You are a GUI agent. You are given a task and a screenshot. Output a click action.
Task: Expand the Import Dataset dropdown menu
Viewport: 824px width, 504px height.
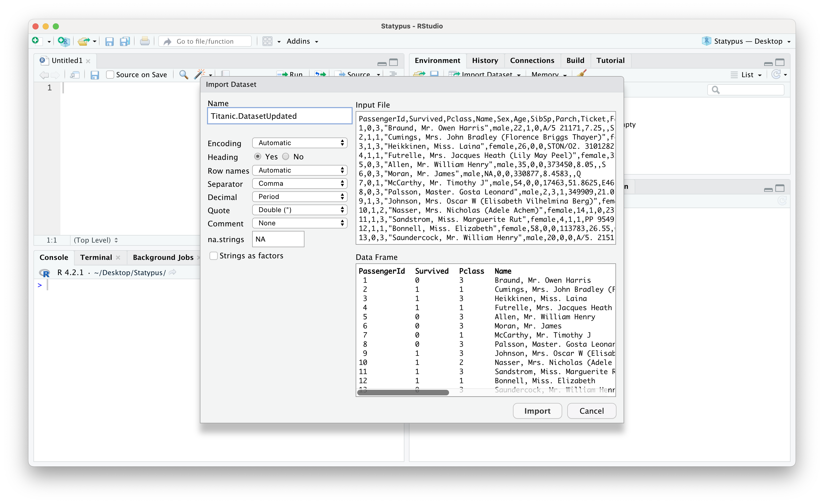[485, 74]
